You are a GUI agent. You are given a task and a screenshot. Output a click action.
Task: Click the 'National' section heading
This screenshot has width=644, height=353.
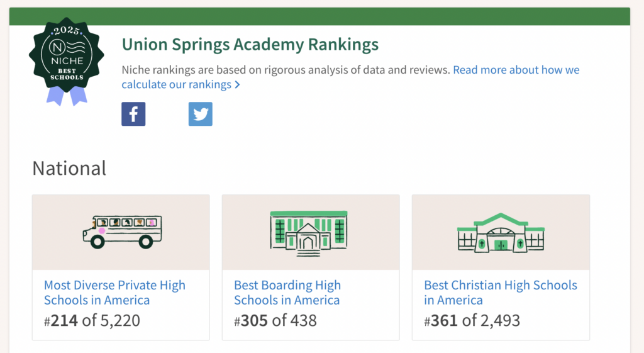click(69, 169)
